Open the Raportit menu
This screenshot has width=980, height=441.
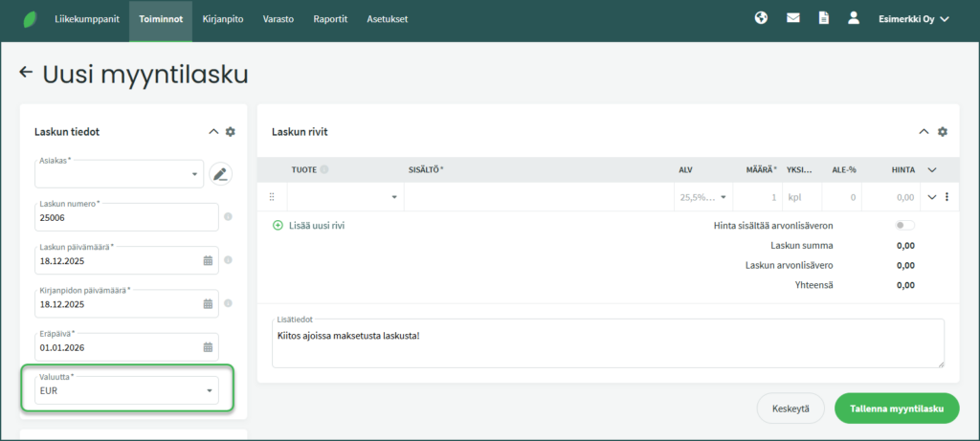click(330, 19)
